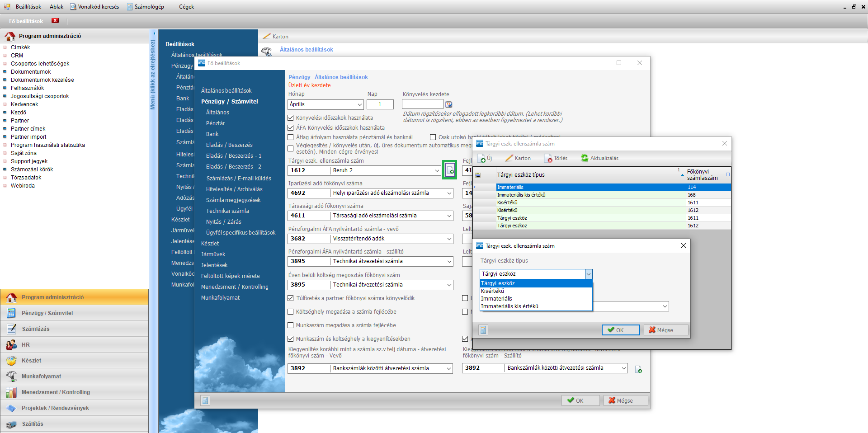This screenshot has height=433, width=868.
Task: Click the calendar icon beside Könyvelés kezdete
Action: (x=448, y=104)
